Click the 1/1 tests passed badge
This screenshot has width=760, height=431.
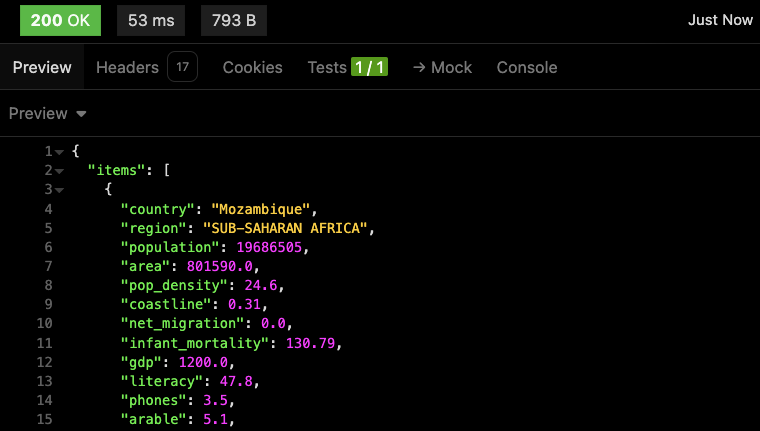coord(369,67)
